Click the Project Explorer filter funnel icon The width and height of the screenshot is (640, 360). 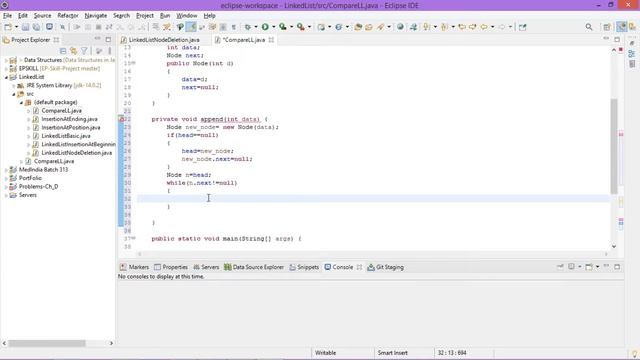84,51
